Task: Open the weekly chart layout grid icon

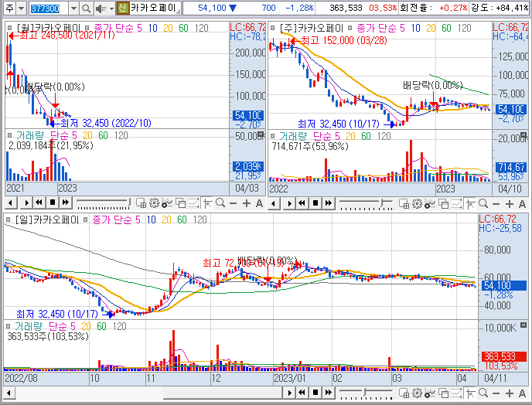Action: [404, 204]
